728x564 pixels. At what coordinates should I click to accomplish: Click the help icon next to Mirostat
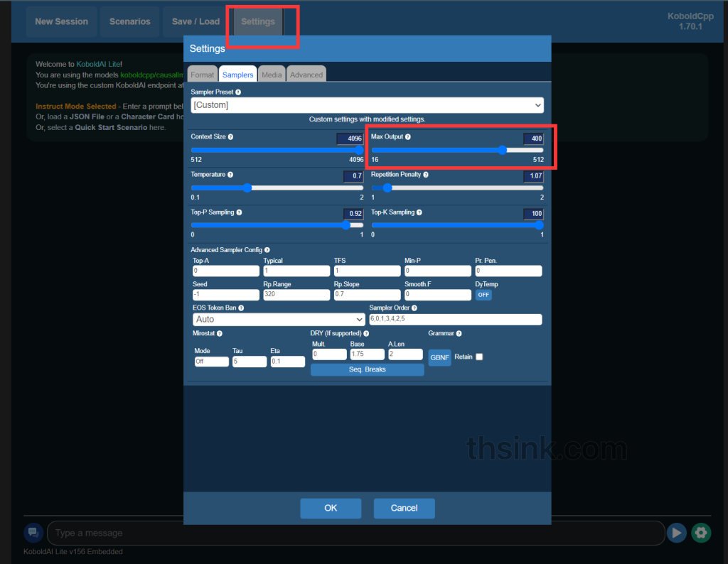pos(219,333)
